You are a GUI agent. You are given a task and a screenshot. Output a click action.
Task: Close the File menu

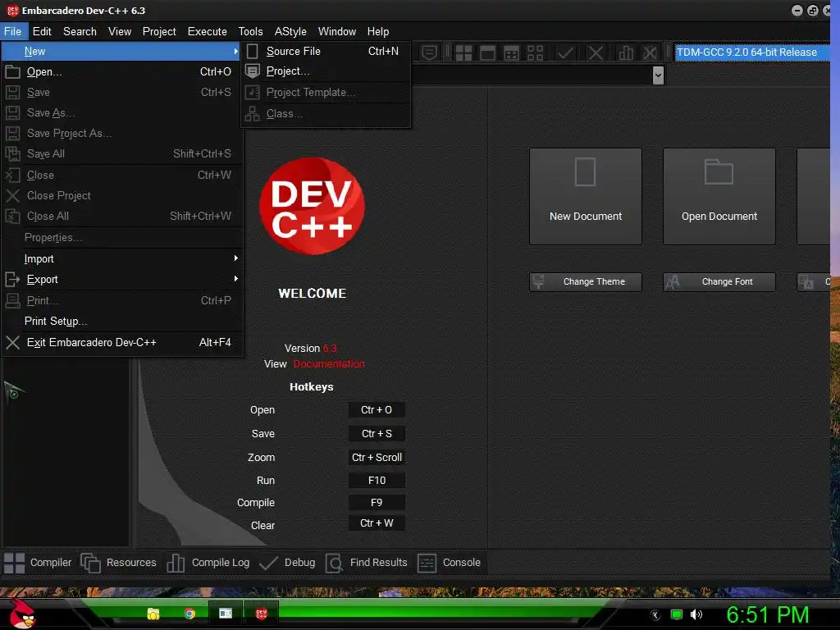[x=13, y=32]
